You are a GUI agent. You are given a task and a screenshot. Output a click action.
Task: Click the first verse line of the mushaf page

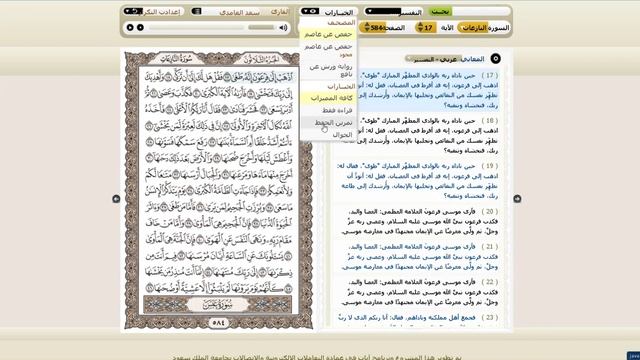(218, 77)
